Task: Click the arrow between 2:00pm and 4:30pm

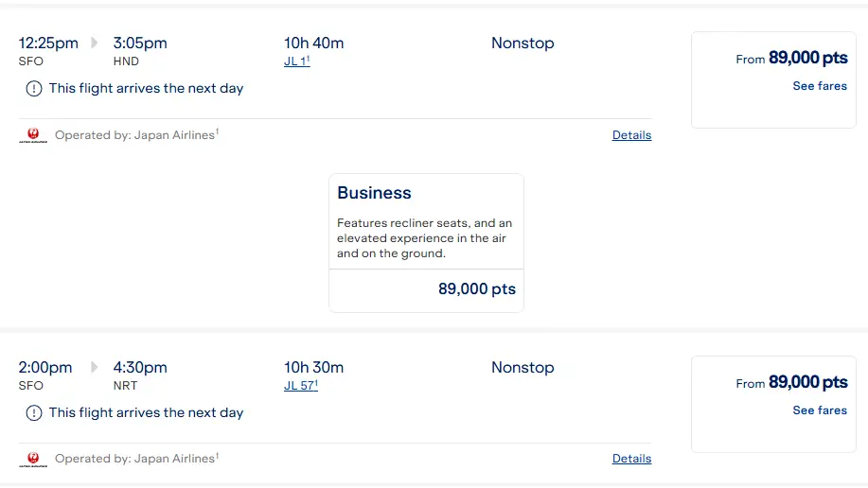Action: point(94,367)
